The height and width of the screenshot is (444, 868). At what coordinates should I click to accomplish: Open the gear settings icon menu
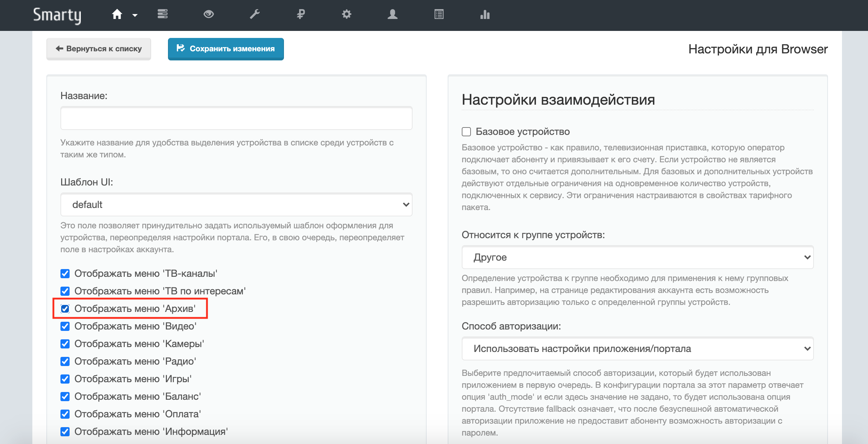click(x=346, y=14)
